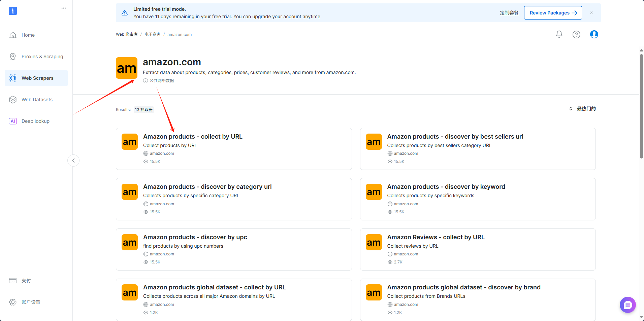
Task: Click globe icon on best sellers url card
Action: pyautogui.click(x=390, y=153)
